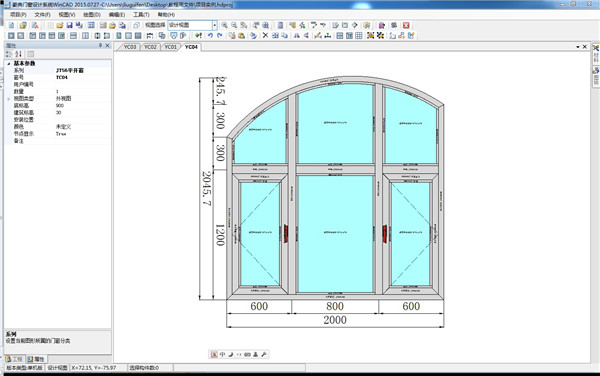Viewport: 600px width, 376px height.
Task: Open the 文件(F) menu
Action: (42, 15)
